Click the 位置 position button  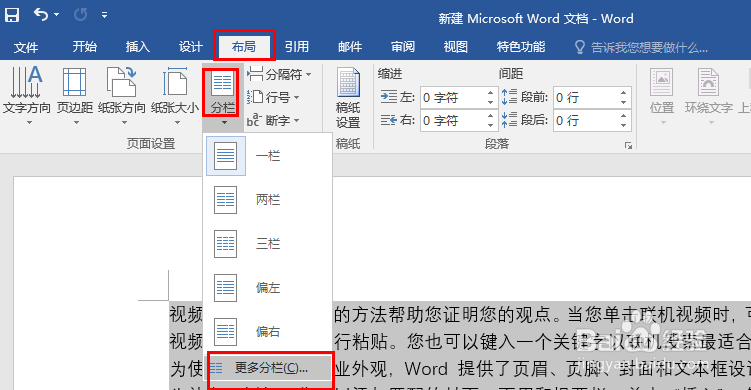pyautogui.click(x=662, y=95)
